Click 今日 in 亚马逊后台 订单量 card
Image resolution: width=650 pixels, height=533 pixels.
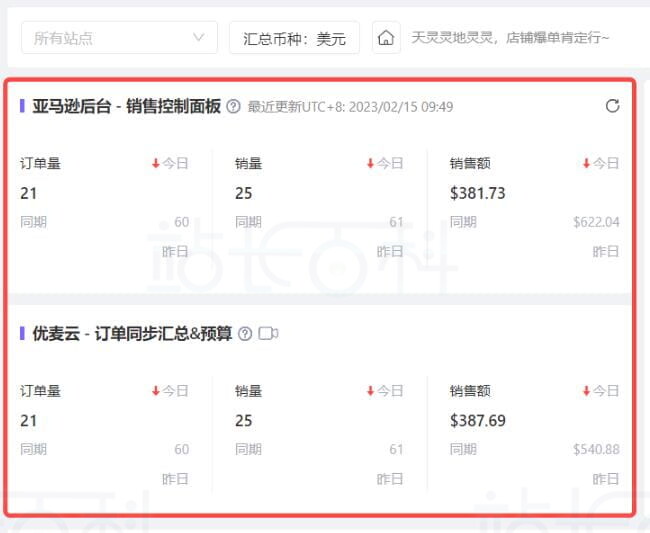[175, 163]
